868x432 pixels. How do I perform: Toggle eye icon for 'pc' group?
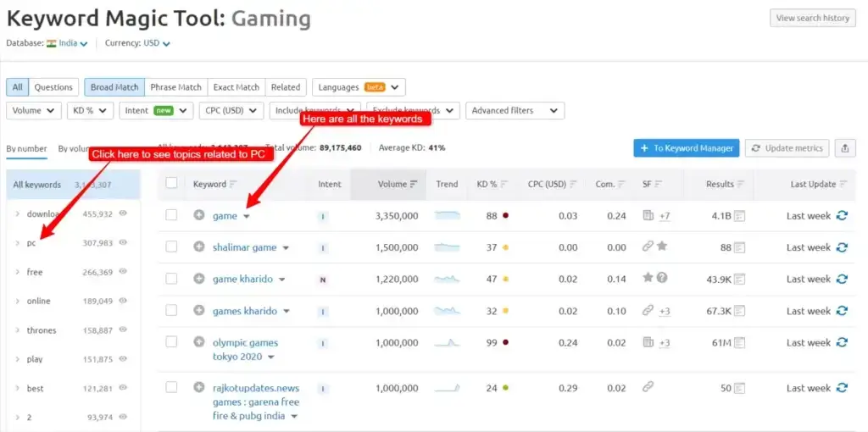123,242
